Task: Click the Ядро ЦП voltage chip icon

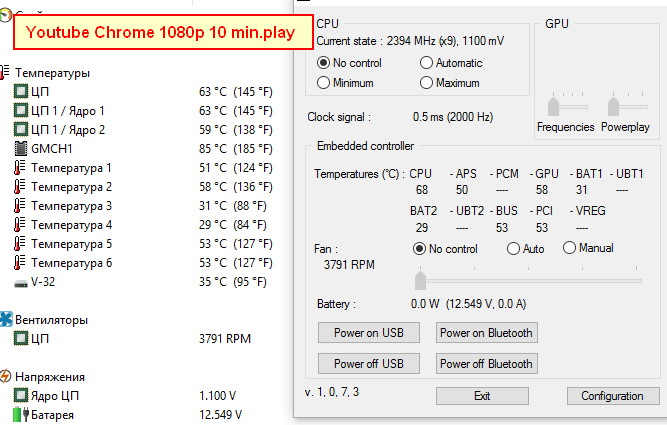Action: [20, 396]
